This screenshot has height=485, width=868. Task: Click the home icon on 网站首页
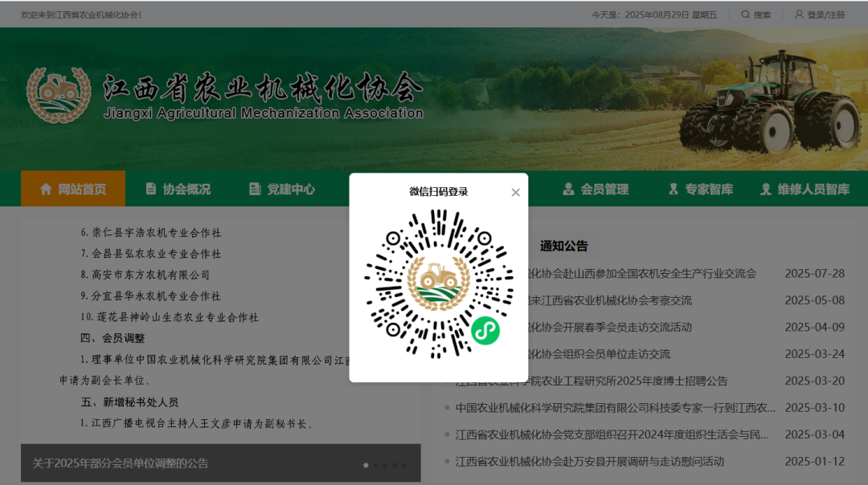click(x=46, y=190)
